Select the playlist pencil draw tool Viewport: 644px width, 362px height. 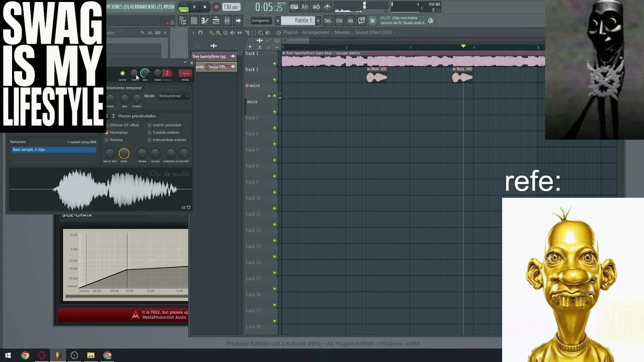coord(211,33)
